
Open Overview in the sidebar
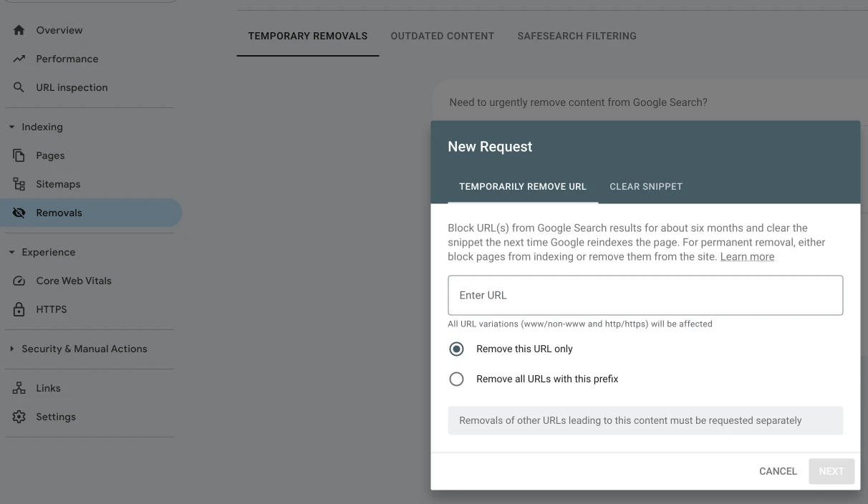[59, 30]
